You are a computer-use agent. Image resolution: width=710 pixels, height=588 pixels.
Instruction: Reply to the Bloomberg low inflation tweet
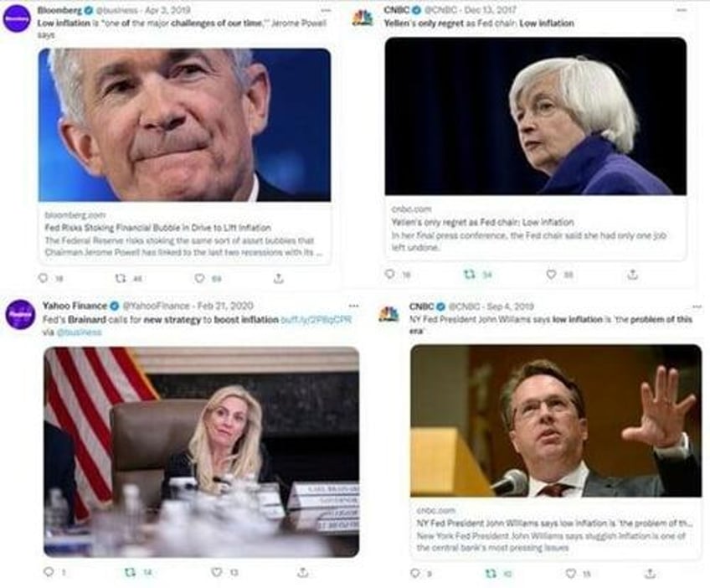click(43, 278)
